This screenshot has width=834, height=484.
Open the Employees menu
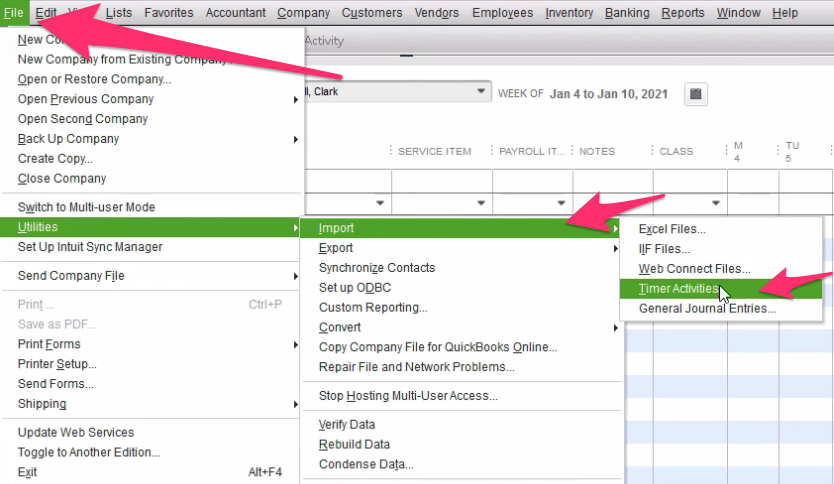point(503,13)
